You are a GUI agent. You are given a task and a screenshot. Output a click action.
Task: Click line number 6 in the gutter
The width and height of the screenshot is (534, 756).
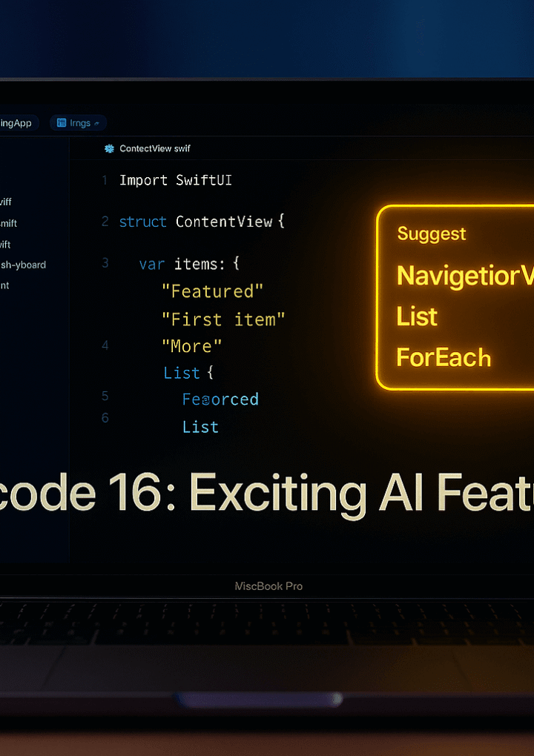point(105,417)
